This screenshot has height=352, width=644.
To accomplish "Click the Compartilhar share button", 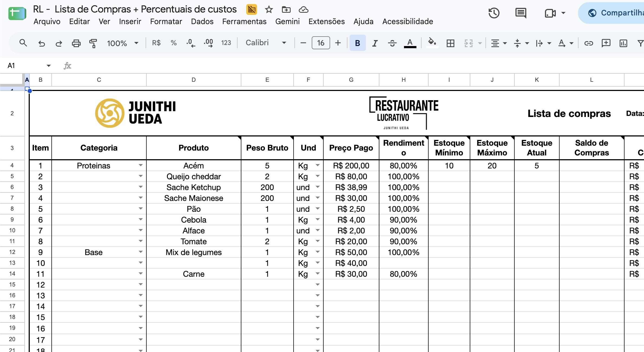I will pos(612,13).
